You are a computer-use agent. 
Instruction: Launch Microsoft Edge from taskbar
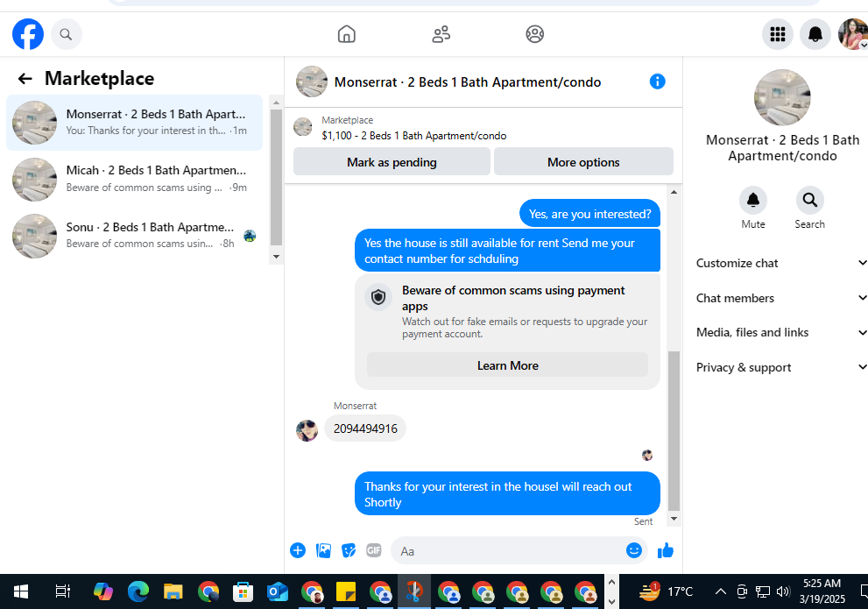click(x=138, y=591)
